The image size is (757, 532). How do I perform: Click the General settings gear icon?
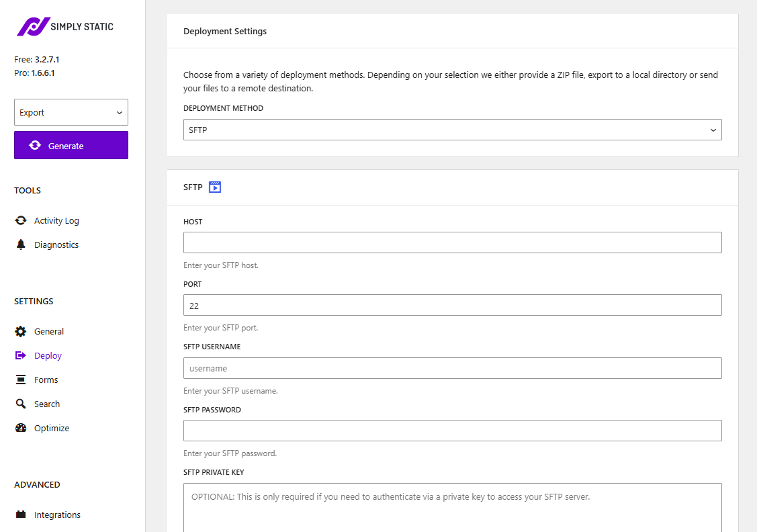coord(19,331)
